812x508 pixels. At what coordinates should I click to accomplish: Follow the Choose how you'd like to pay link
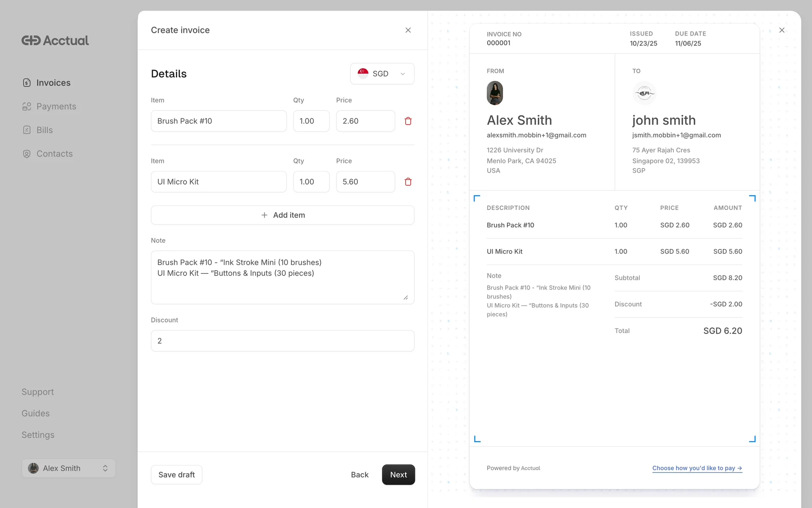pos(697,468)
